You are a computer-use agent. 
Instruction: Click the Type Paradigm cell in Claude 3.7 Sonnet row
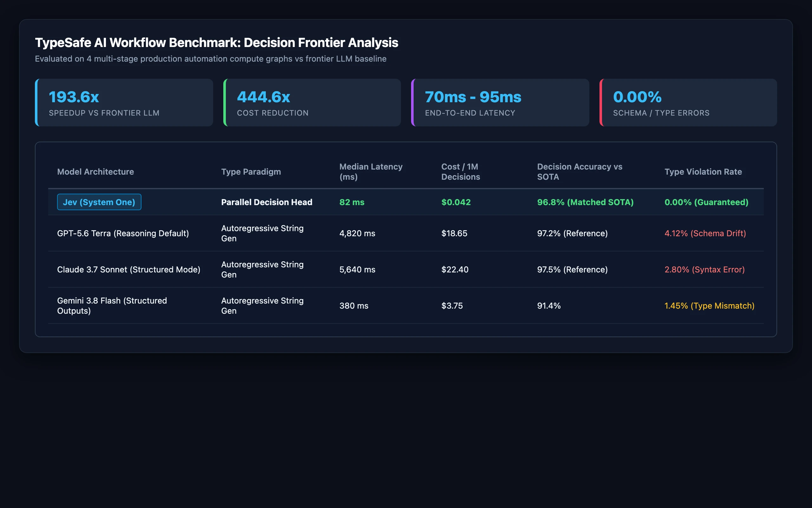(x=262, y=270)
